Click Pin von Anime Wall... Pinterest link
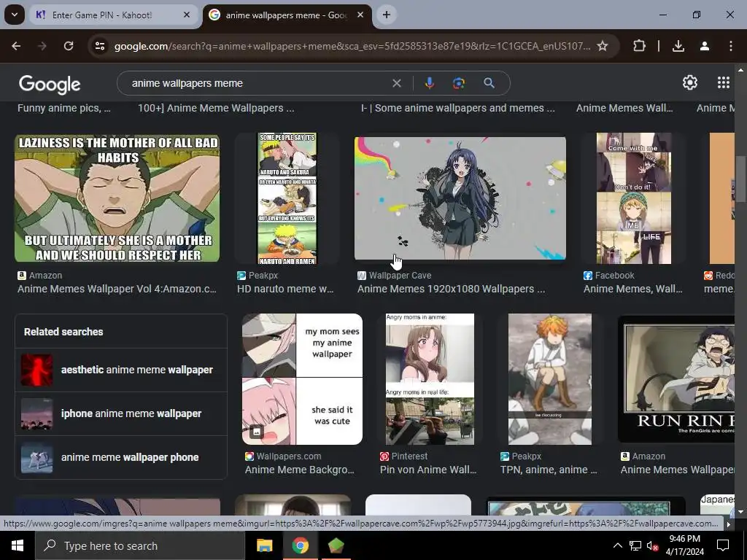The height and width of the screenshot is (560, 747). (428, 470)
